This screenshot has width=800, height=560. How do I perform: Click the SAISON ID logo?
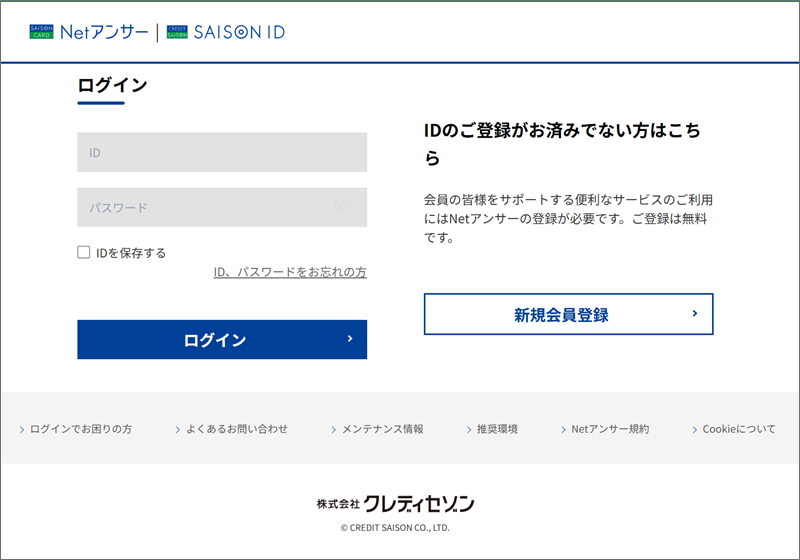[x=226, y=32]
